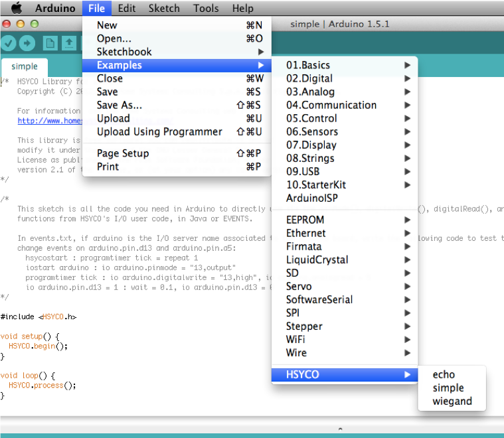Click the #include <HSYCO.h> code line
The width and height of the screenshot is (504, 438).
[39, 317]
